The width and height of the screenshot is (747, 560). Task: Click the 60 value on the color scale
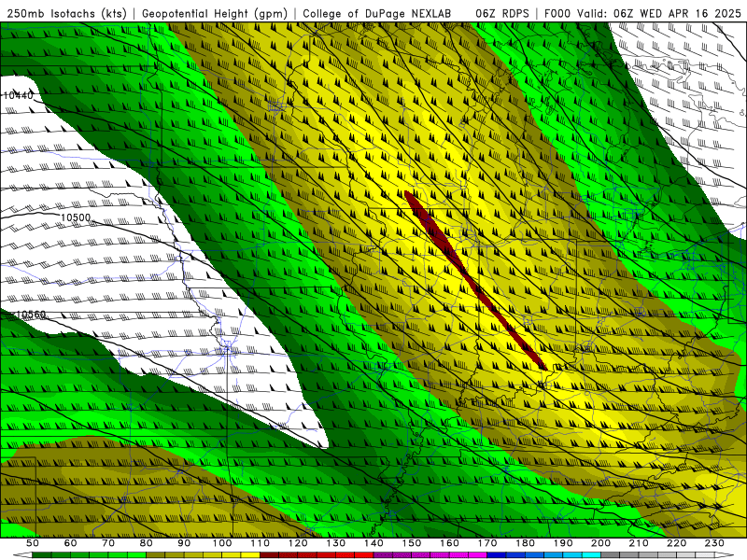coord(70,543)
